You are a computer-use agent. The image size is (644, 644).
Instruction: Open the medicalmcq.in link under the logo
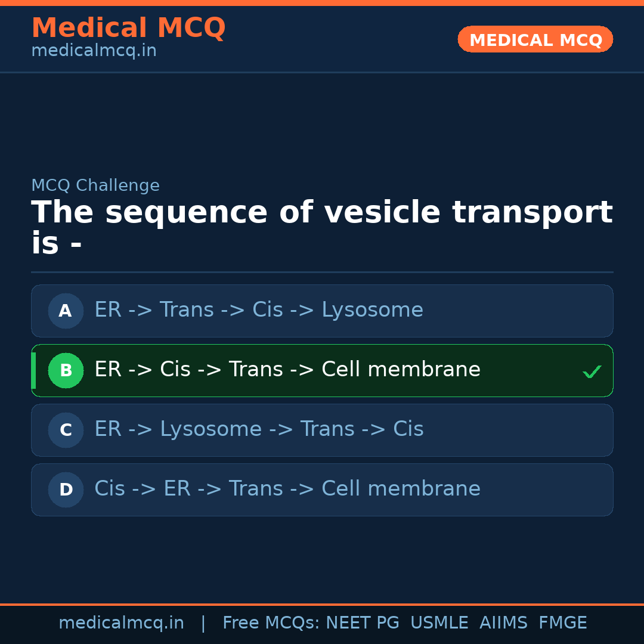[94, 50]
